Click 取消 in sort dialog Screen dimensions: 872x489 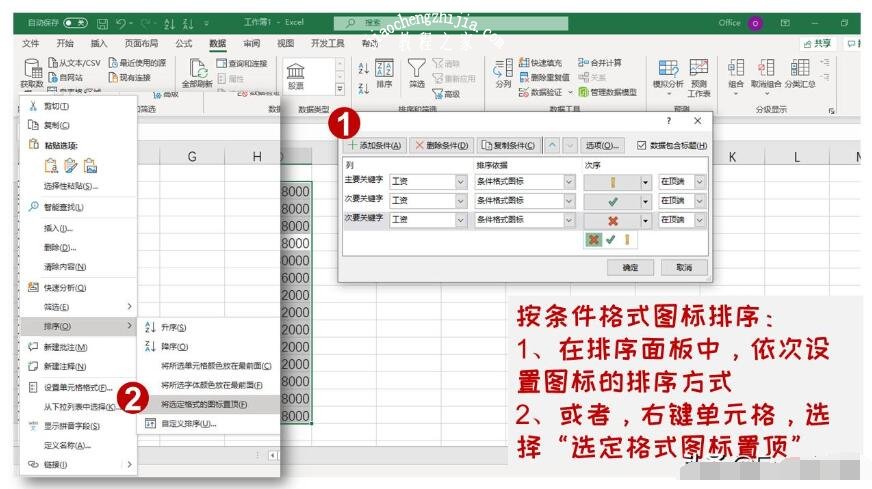[x=684, y=268]
